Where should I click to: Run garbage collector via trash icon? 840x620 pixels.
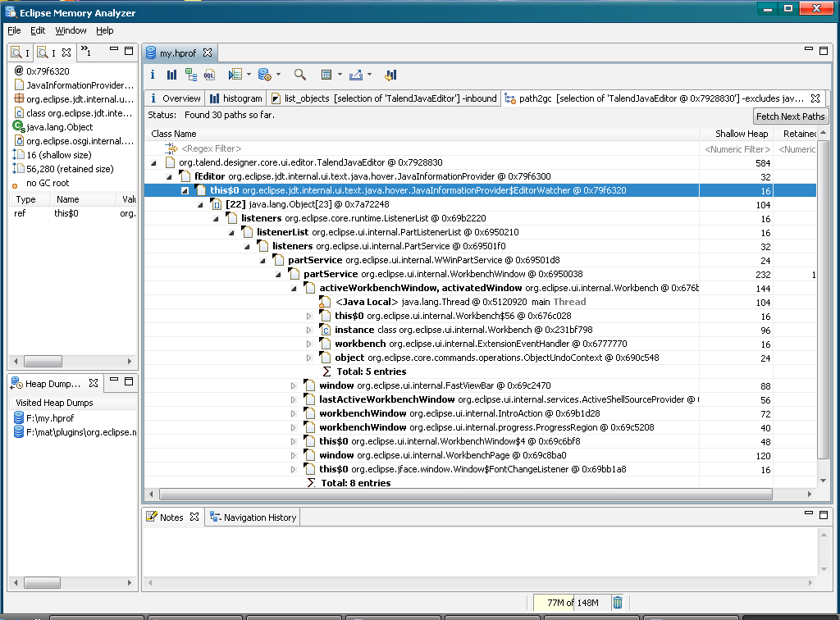(x=618, y=603)
